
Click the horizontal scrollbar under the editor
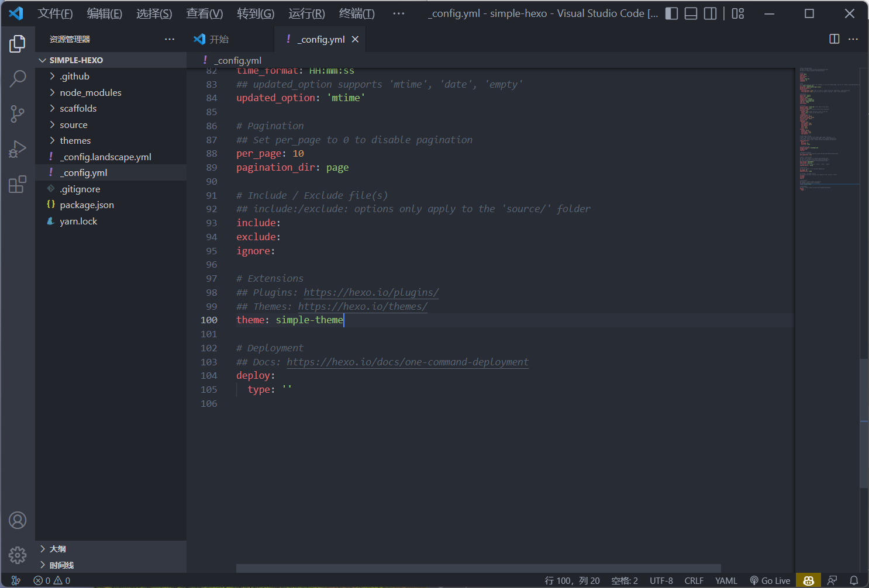point(478,568)
